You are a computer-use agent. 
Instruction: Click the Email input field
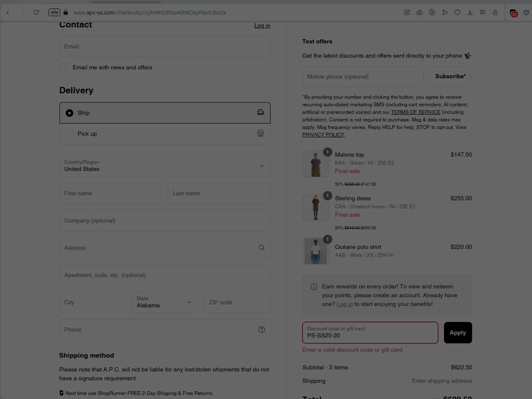[165, 46]
